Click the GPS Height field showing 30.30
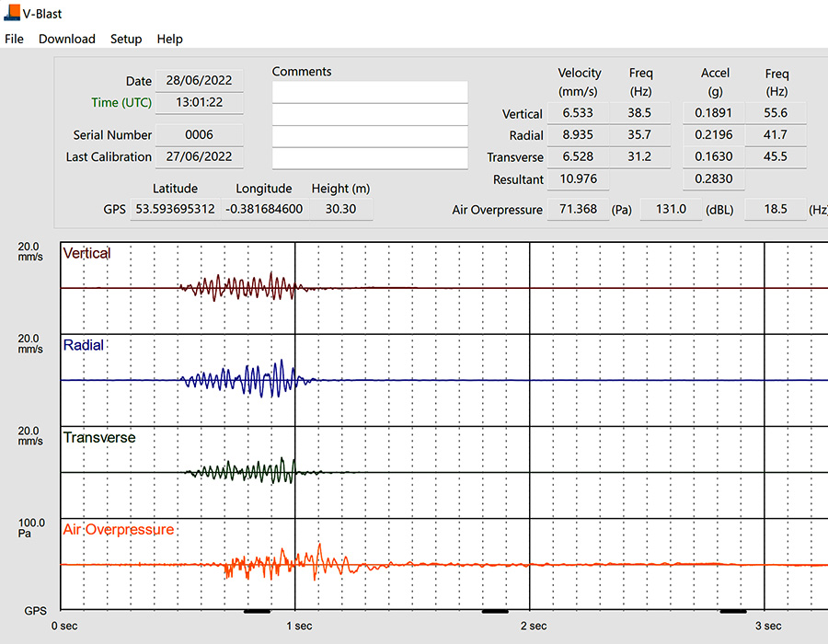 pyautogui.click(x=340, y=209)
